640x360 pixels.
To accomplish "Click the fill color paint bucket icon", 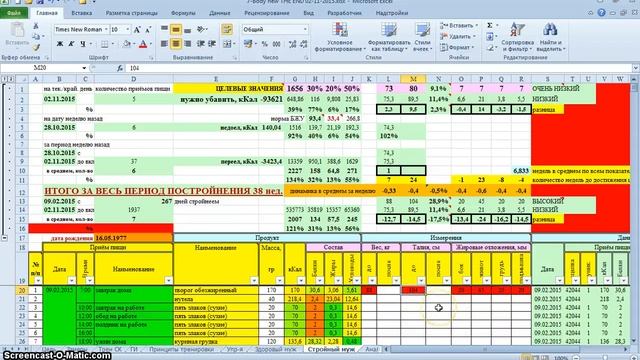I will tap(127, 44).
